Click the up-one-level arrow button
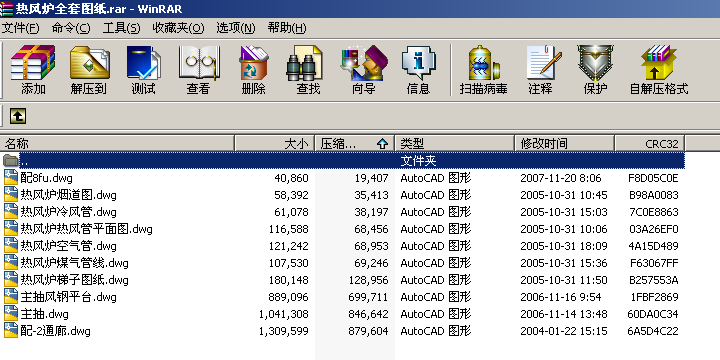Screen dimensions: 720x360 pyautogui.click(x=17, y=116)
